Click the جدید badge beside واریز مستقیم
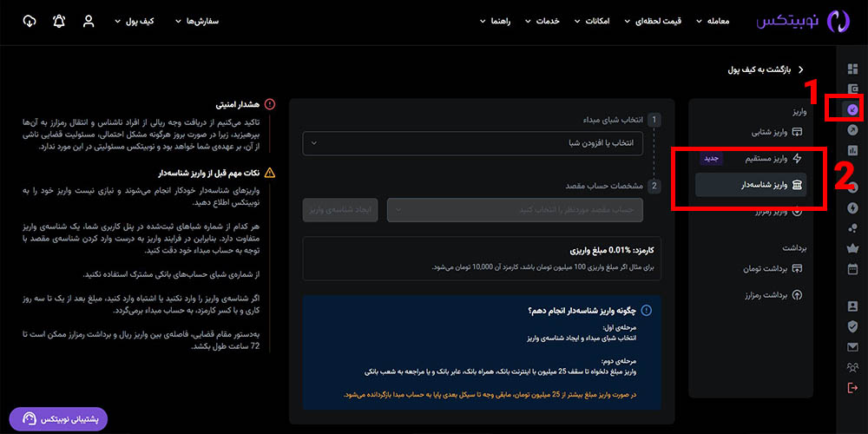The height and width of the screenshot is (434, 868). tap(712, 158)
